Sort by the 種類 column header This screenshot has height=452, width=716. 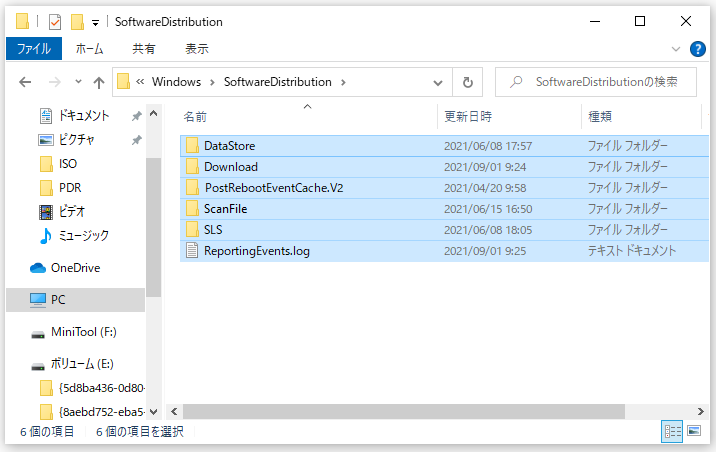(600, 117)
